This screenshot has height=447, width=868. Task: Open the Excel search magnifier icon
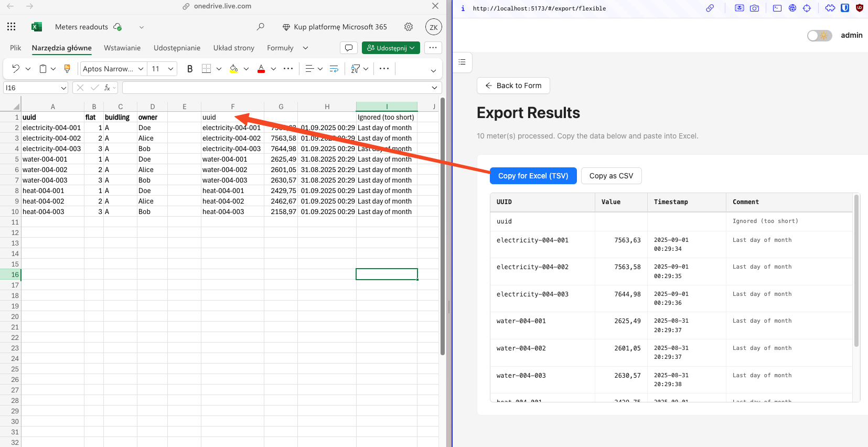261,27
